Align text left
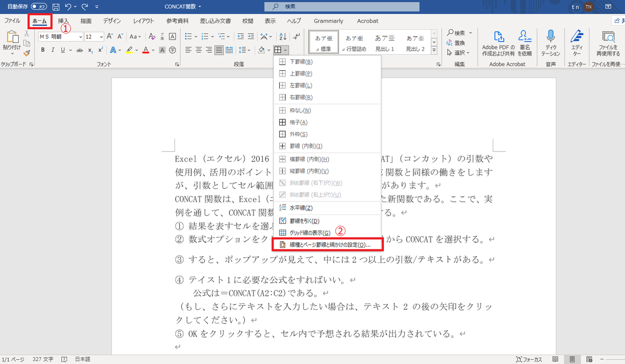Screen dimensions: 625x364 187,50
